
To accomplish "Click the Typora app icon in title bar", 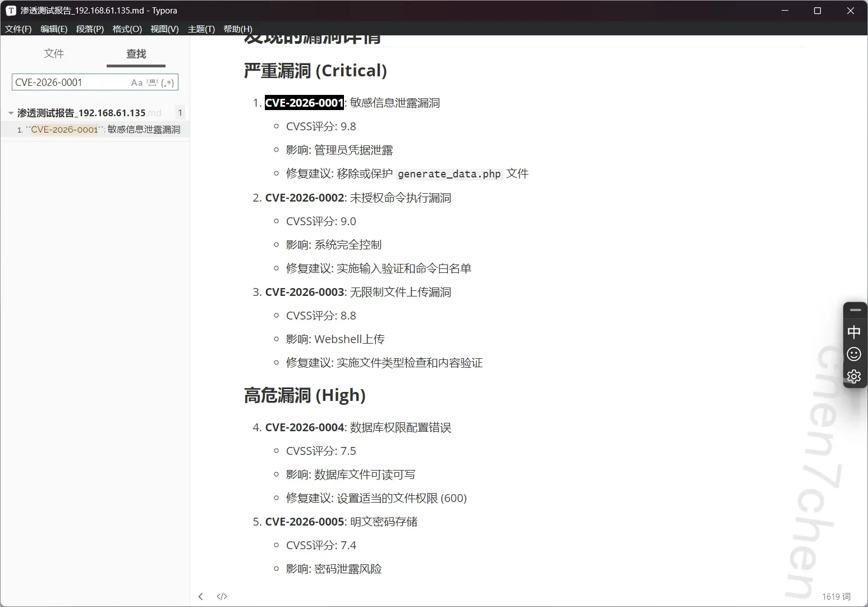I will coord(11,11).
